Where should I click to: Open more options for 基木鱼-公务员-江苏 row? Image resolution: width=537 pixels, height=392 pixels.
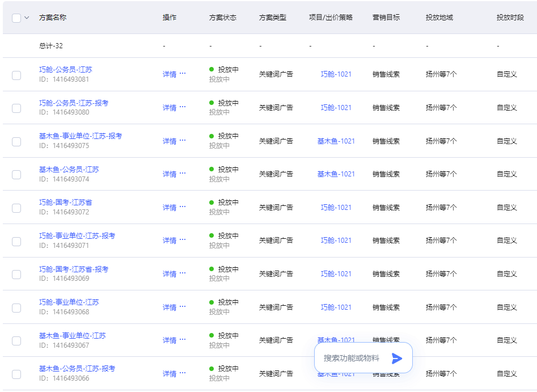point(183,174)
